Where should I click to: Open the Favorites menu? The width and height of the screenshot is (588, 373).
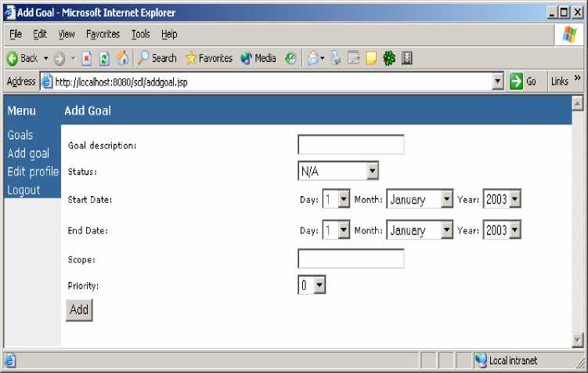pos(103,34)
